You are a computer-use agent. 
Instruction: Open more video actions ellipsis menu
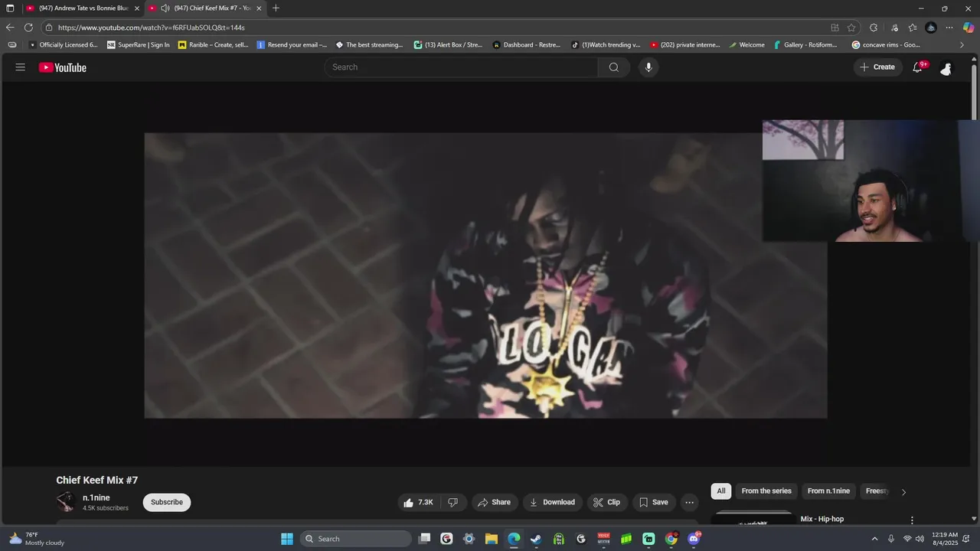click(x=689, y=502)
